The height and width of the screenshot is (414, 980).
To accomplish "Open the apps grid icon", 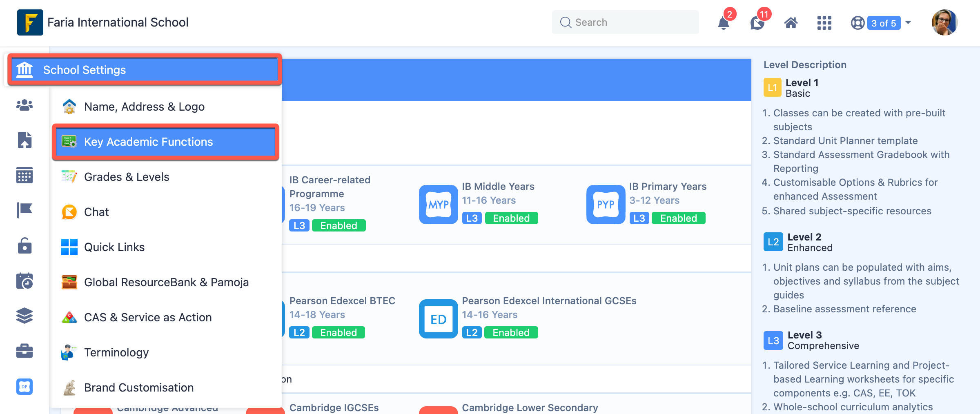I will pos(824,23).
